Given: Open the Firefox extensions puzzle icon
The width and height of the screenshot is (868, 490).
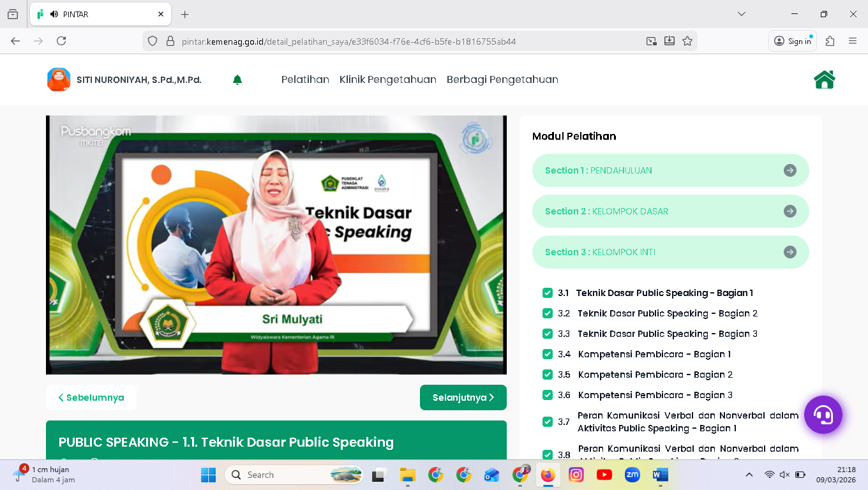Looking at the screenshot, I should [830, 41].
